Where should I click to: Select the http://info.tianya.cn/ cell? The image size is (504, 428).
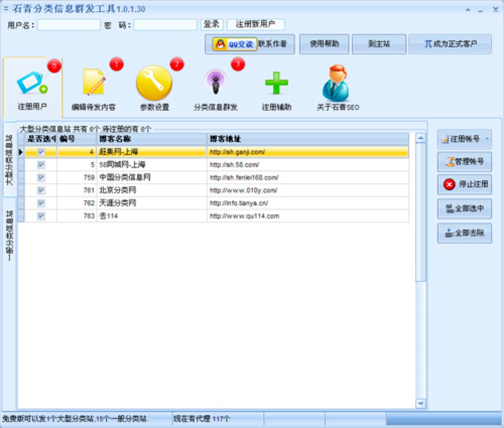click(x=308, y=203)
